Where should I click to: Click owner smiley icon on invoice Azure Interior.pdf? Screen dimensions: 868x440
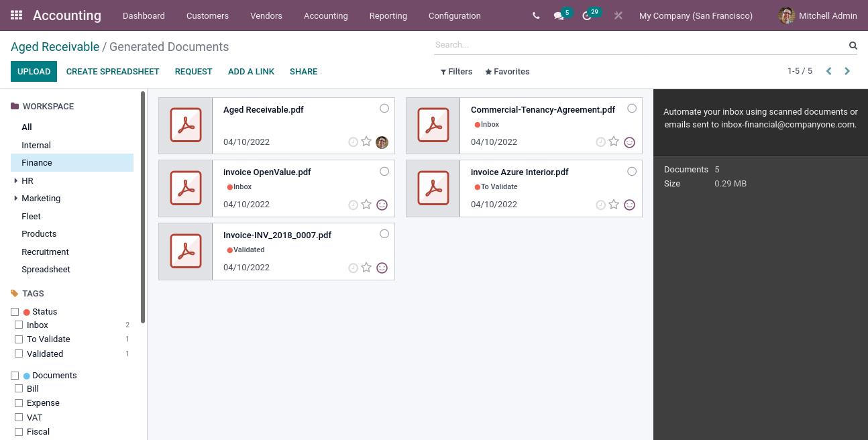(x=629, y=205)
